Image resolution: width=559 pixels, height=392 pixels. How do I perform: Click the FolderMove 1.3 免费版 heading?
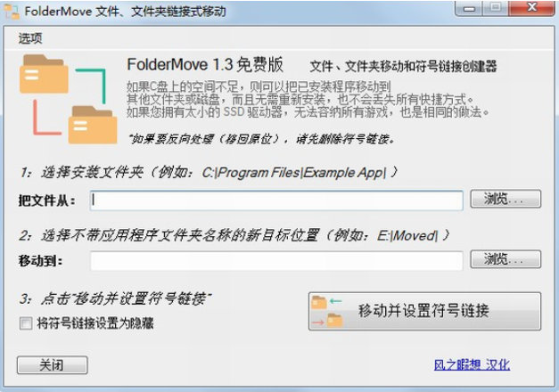pyautogui.click(x=205, y=64)
